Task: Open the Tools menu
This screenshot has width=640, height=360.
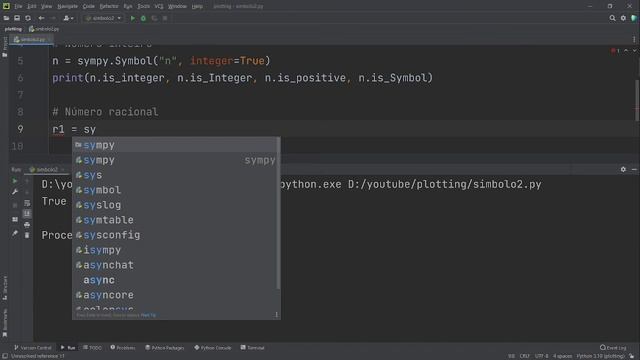Action: [x=143, y=7]
